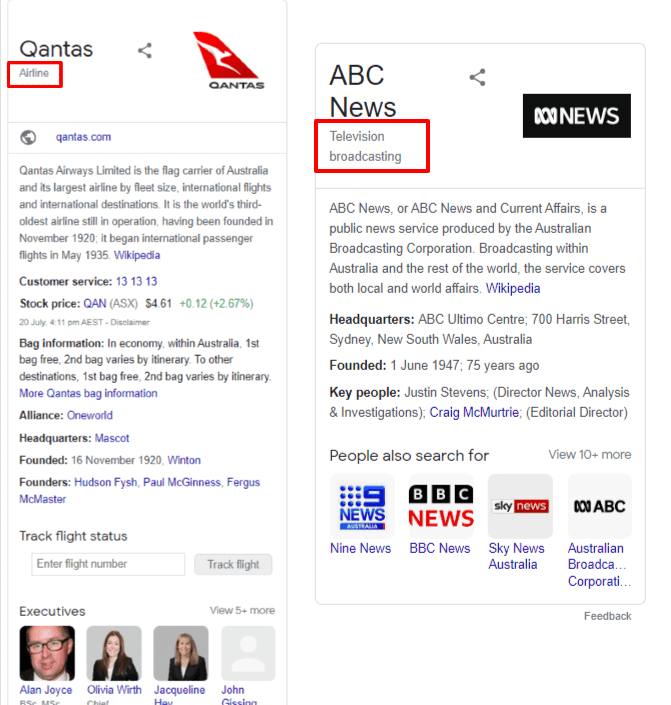
Task: Click the Airline category label under Qantas
Action: [x=34, y=73]
